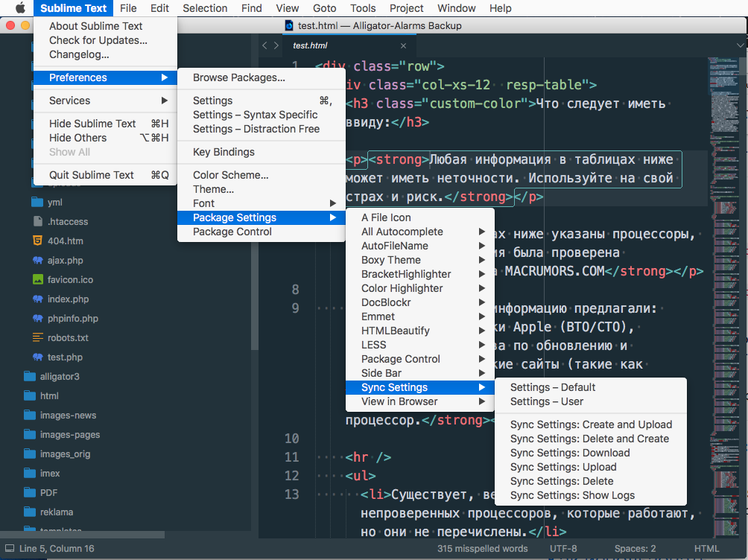Screen dimensions: 748x560
Task: Open HTMLBeautify package settings
Action: click(419, 331)
